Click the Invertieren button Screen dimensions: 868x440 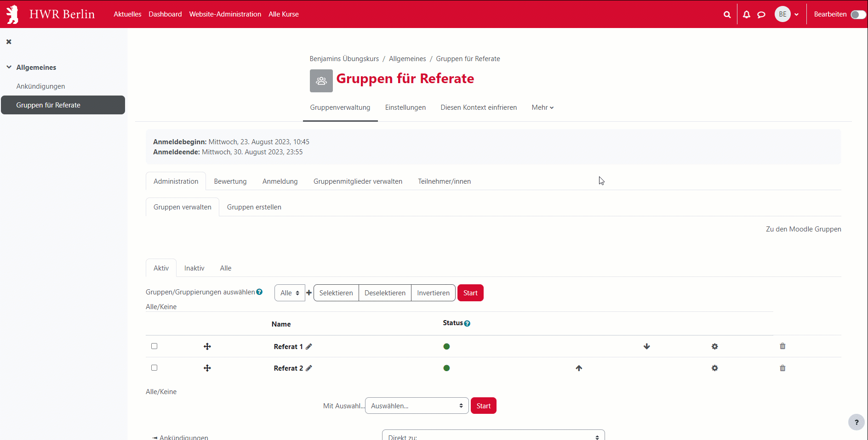pos(433,293)
